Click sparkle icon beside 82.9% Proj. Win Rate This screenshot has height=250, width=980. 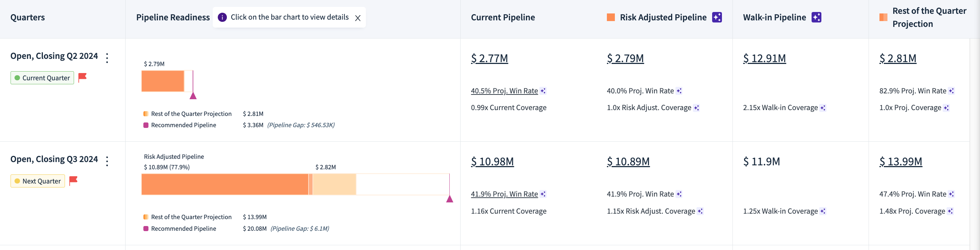(951, 91)
